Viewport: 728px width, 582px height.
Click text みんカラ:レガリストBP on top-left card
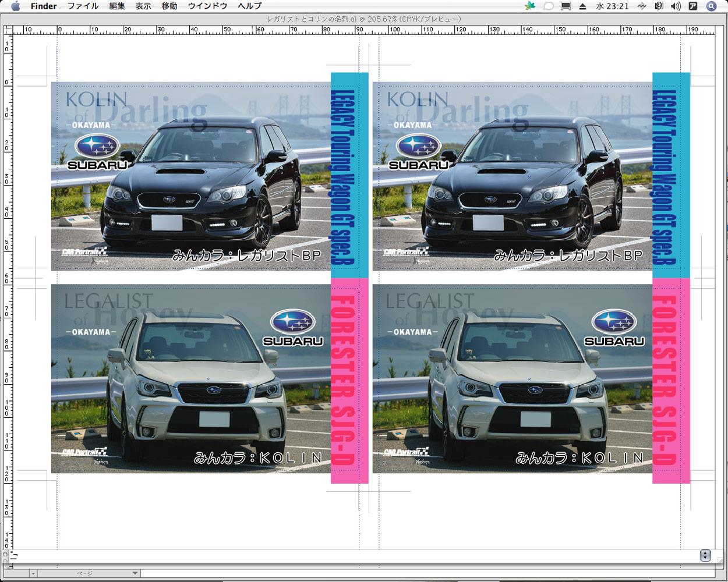[x=247, y=255]
